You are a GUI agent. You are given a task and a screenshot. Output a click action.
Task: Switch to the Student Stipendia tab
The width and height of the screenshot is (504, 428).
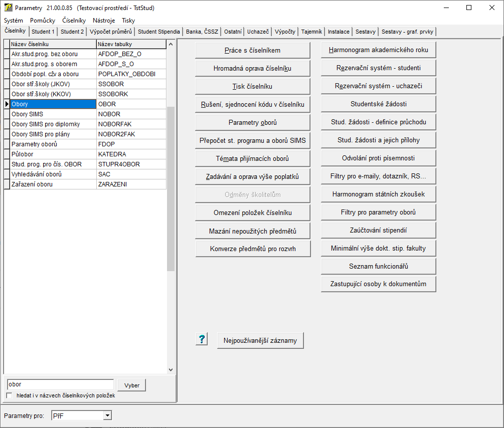point(158,32)
